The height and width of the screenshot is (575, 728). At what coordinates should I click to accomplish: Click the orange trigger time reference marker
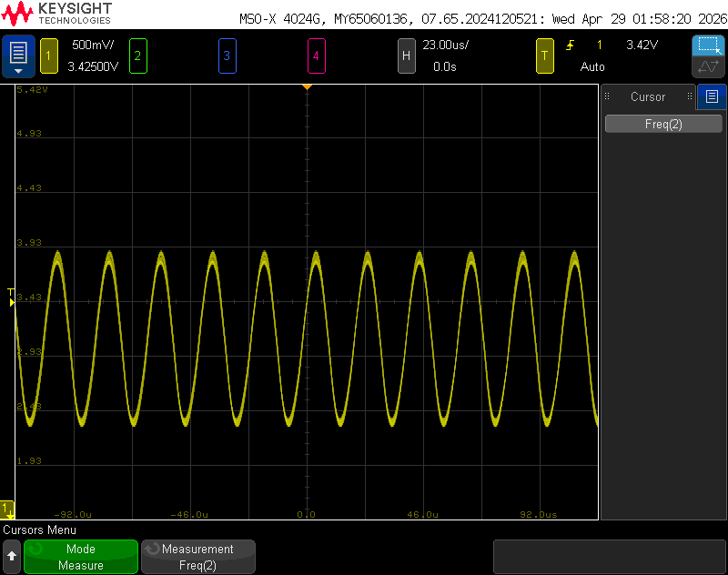(x=307, y=86)
